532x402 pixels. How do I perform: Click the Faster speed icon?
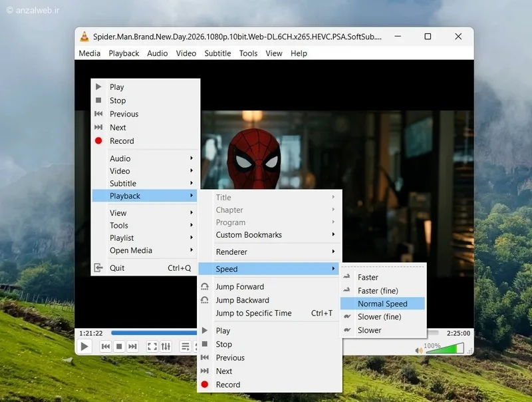346,277
